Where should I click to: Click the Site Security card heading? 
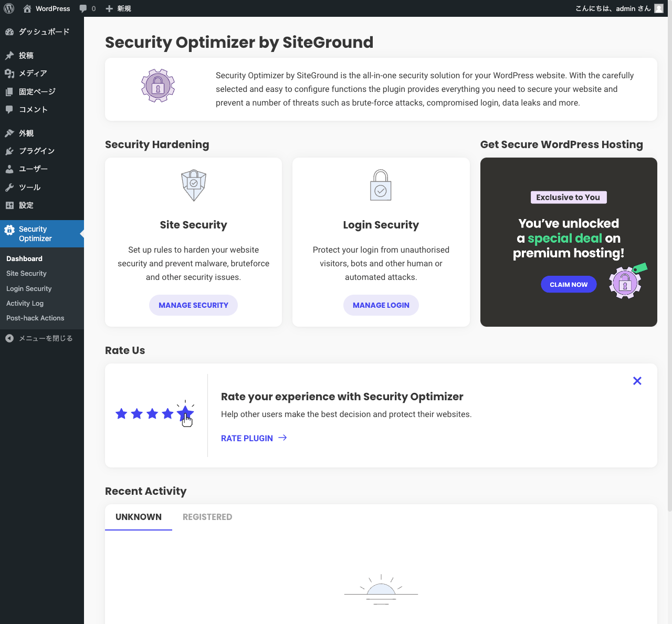(193, 225)
